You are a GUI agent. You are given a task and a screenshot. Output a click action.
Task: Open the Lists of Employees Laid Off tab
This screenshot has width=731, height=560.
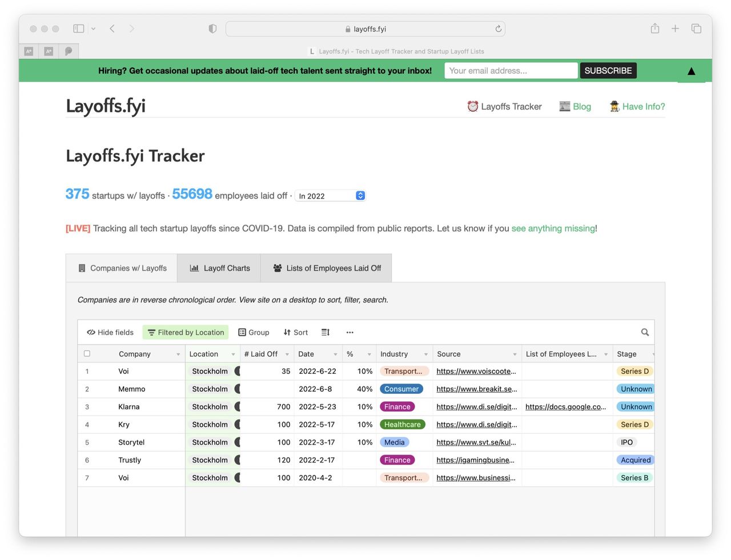pos(326,268)
